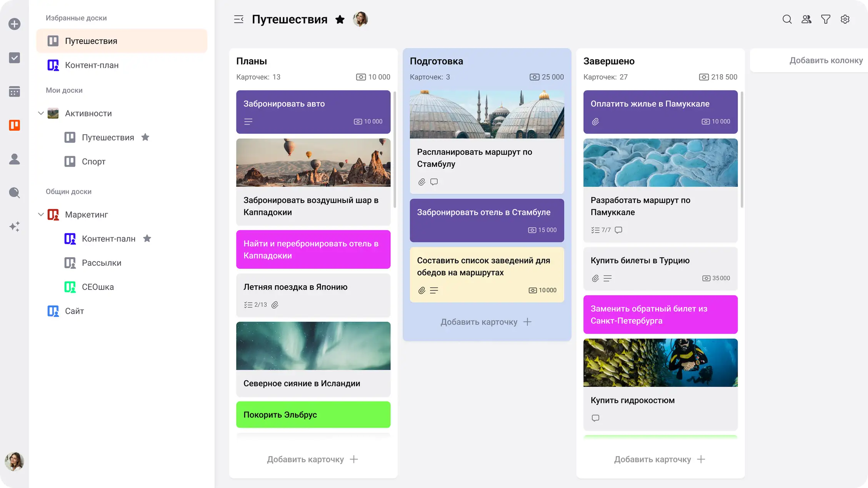The width and height of the screenshot is (868, 488).
Task: Click Добавить колонку button
Action: click(x=826, y=60)
